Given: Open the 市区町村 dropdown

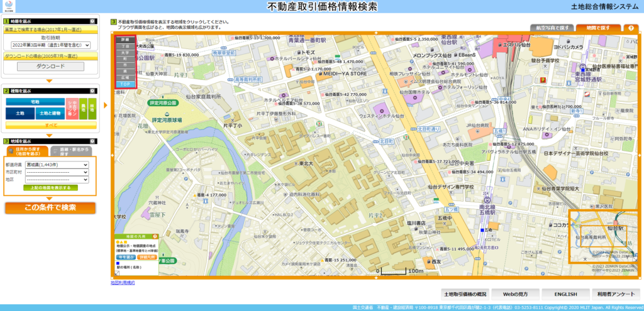Looking at the screenshot, I should (x=57, y=172).
